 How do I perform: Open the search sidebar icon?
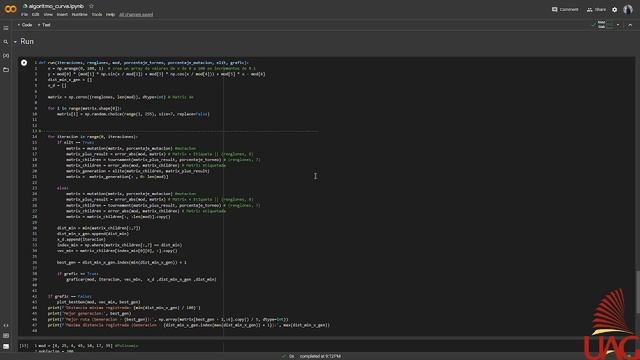(x=6, y=42)
